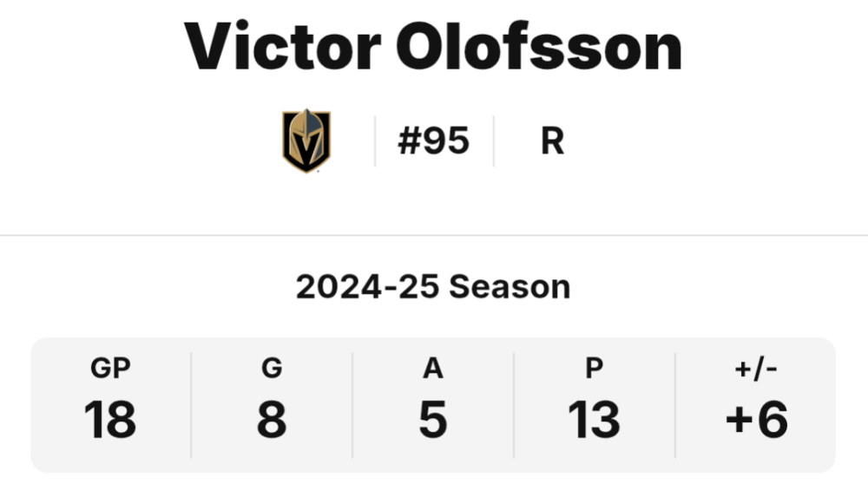Click the divider between P and +/- columns
The height and width of the screenshot is (503, 868).
pos(675,405)
